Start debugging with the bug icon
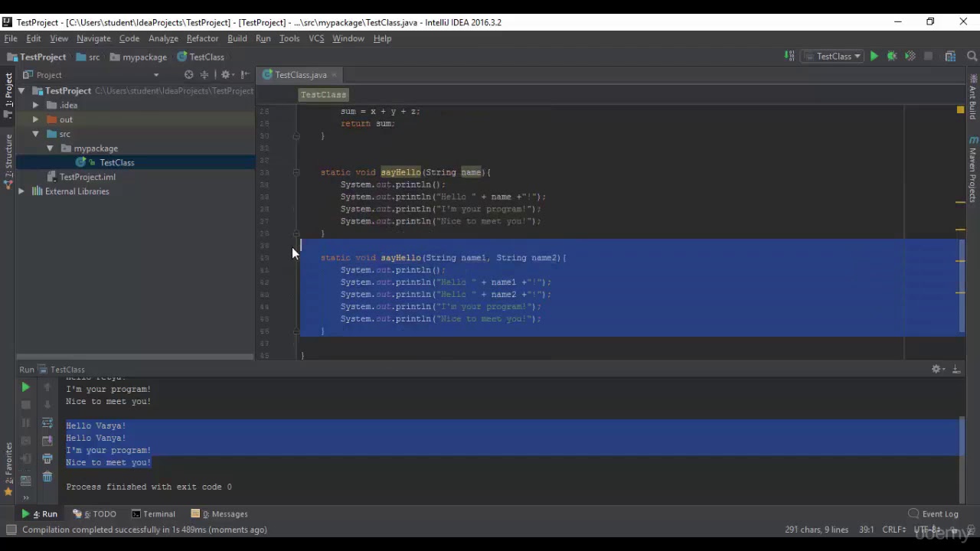The height and width of the screenshot is (551, 980). (892, 57)
